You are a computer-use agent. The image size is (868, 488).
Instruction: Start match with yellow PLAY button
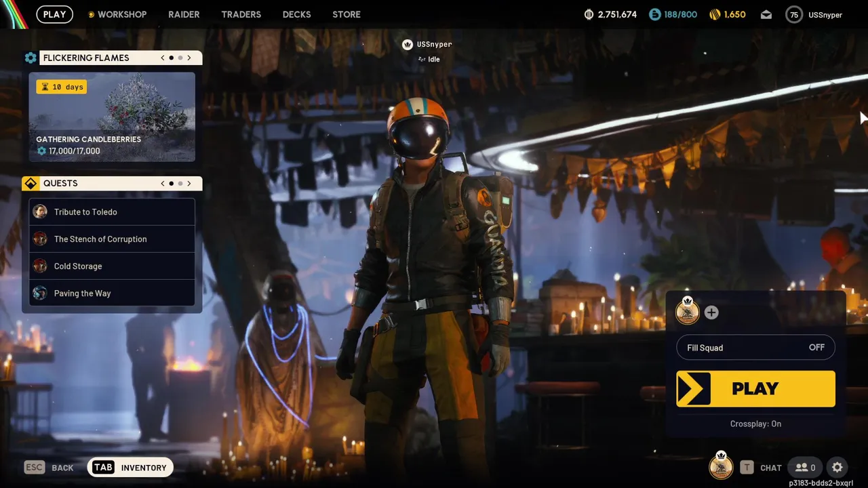pos(755,388)
